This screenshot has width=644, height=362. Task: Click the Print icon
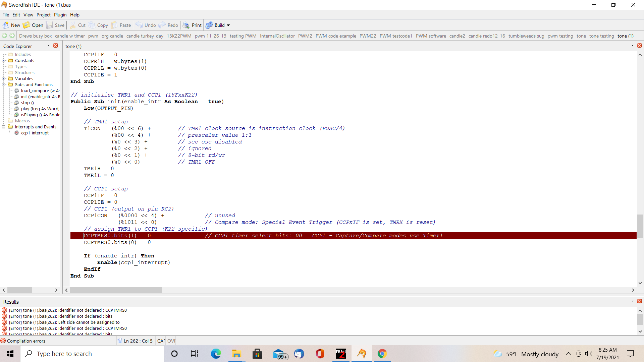(x=186, y=25)
